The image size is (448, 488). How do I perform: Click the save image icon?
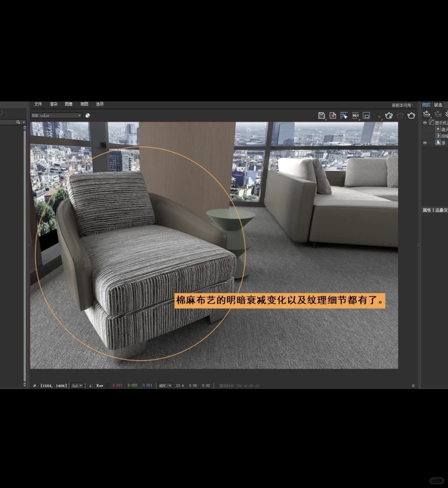[321, 115]
